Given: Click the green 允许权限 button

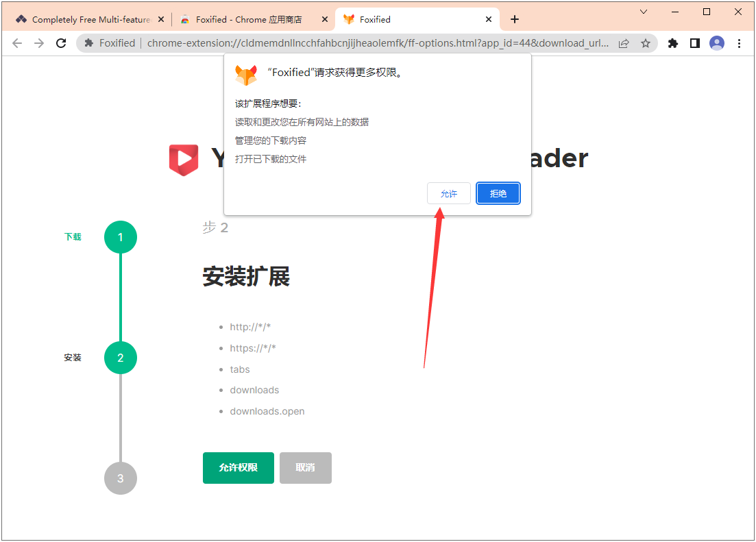Looking at the screenshot, I should coord(239,468).
